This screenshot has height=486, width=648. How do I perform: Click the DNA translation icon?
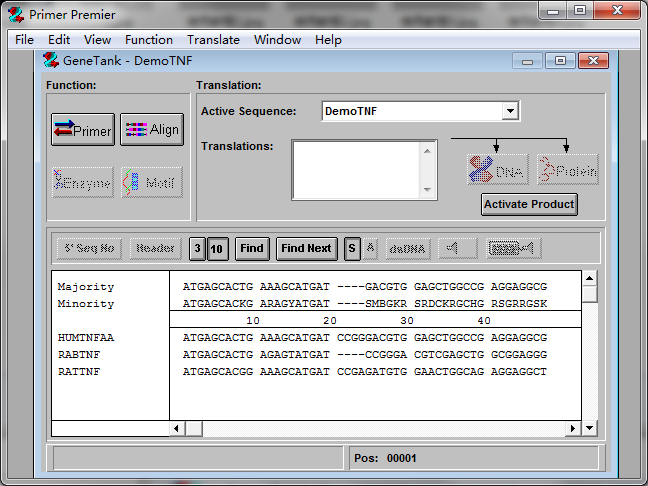tap(498, 170)
